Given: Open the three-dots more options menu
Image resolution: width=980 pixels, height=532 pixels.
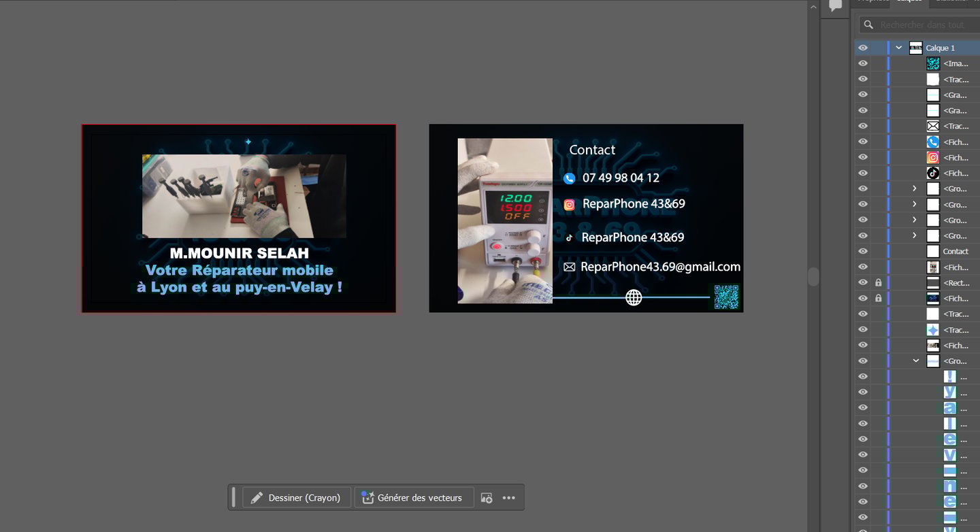Looking at the screenshot, I should coord(508,497).
